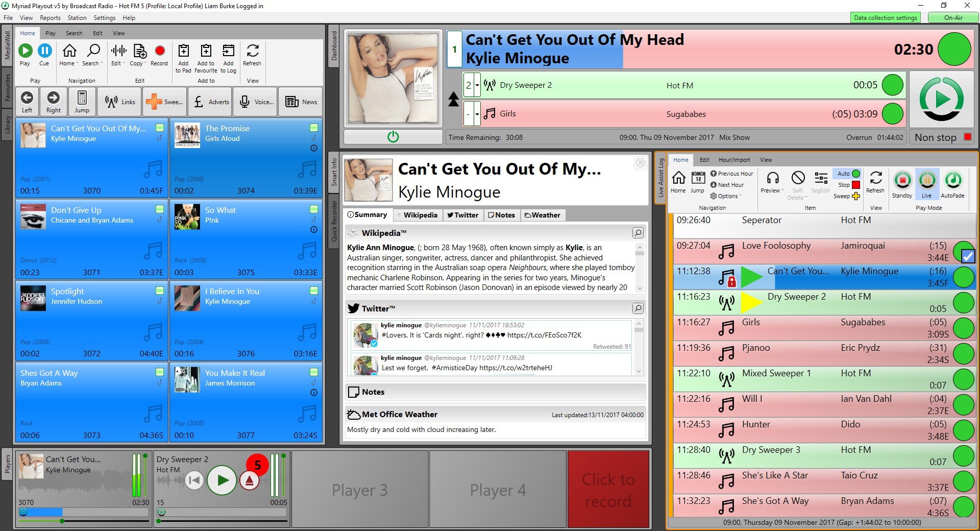Open the Settings menu
The image size is (980, 531).
(105, 18)
